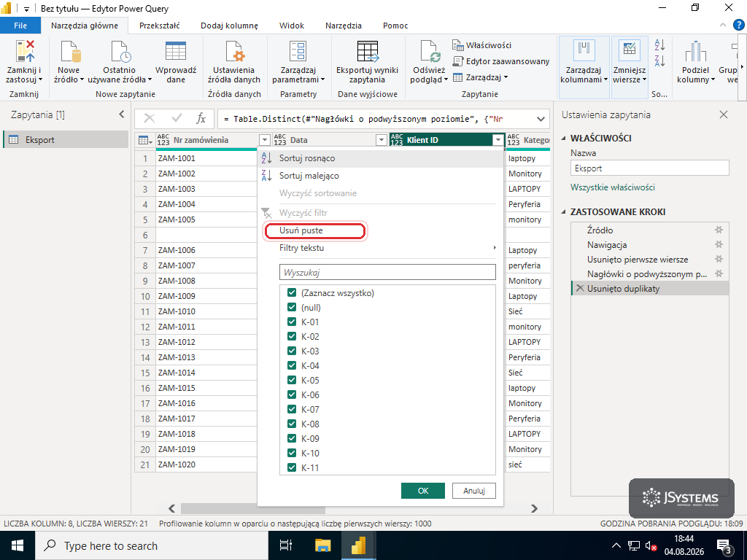Collapse the ZASTOSOWANE KROKI section
The height and width of the screenshot is (560, 747).
click(564, 212)
